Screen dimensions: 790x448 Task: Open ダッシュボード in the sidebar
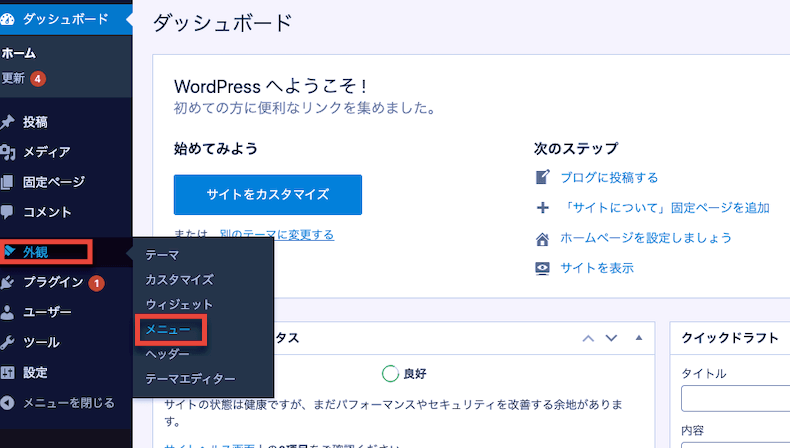66,19
